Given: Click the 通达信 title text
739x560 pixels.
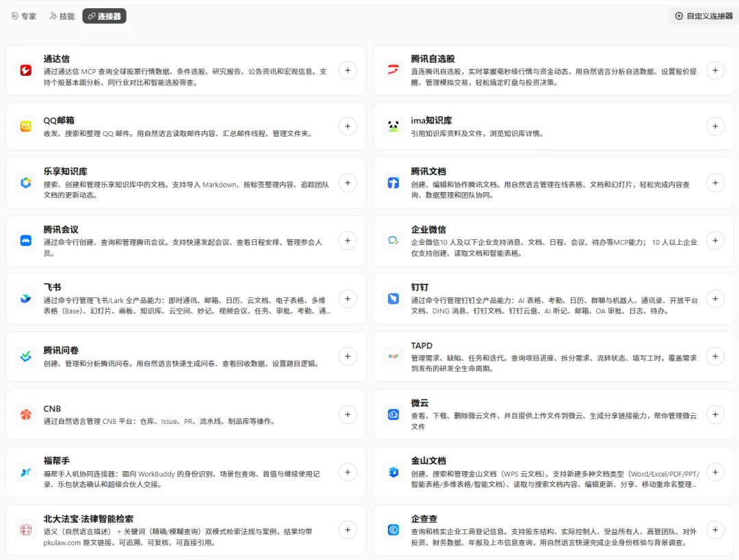Looking at the screenshot, I should (57, 59).
